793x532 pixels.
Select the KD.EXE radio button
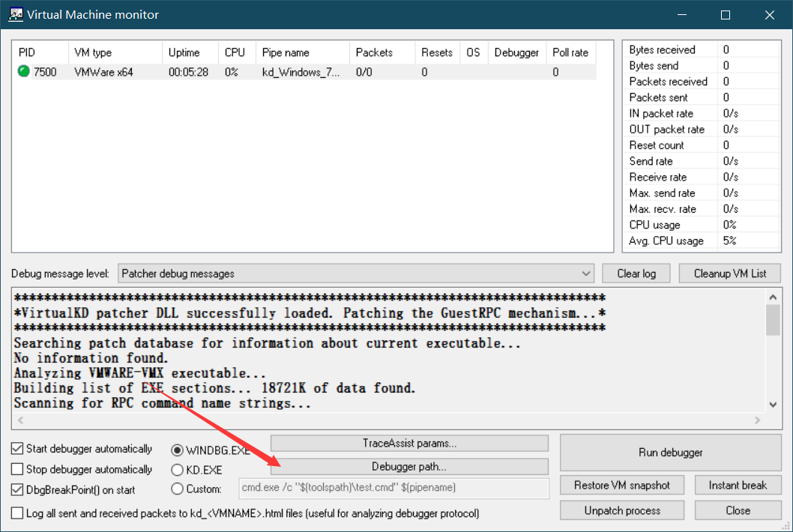coord(177,470)
